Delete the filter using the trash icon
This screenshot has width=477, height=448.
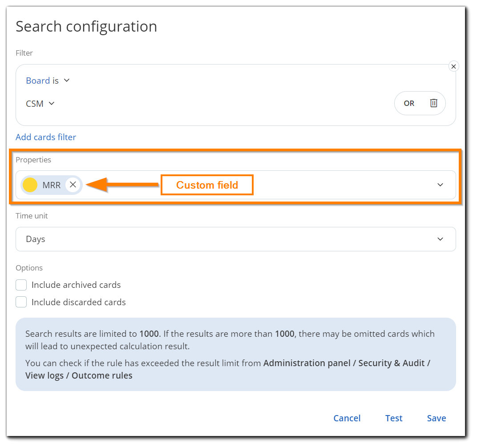(x=433, y=103)
